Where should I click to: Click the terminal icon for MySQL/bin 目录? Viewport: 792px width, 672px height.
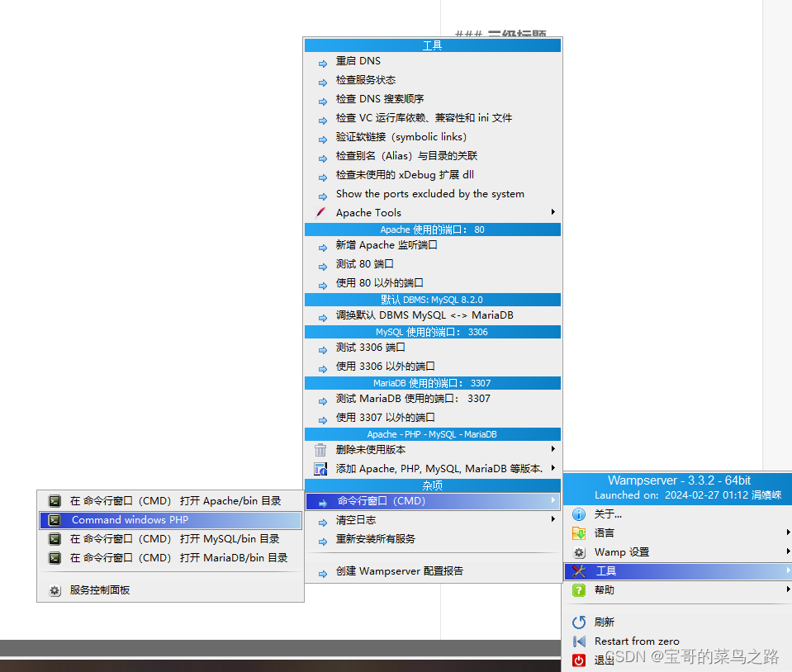tap(55, 539)
